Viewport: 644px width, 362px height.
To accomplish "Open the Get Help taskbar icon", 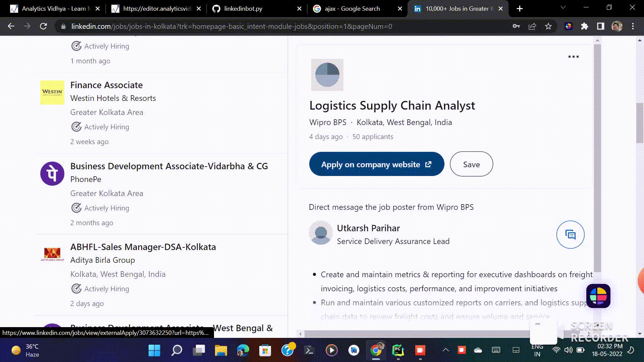I will click(x=288, y=350).
